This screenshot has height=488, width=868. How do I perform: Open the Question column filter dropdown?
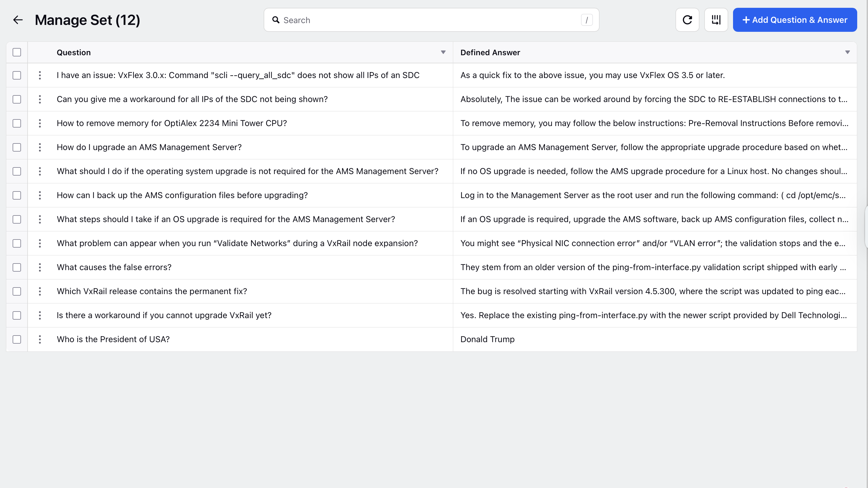(x=443, y=52)
